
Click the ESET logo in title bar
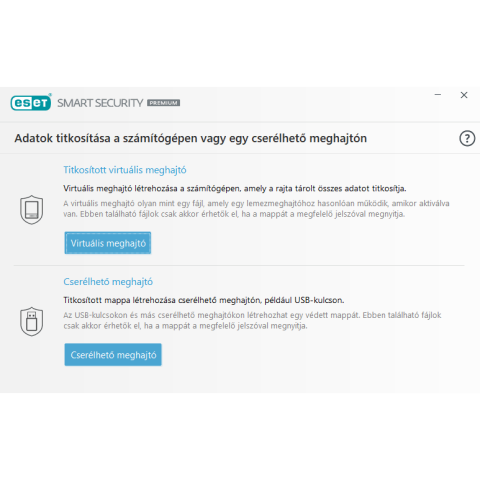31,102
